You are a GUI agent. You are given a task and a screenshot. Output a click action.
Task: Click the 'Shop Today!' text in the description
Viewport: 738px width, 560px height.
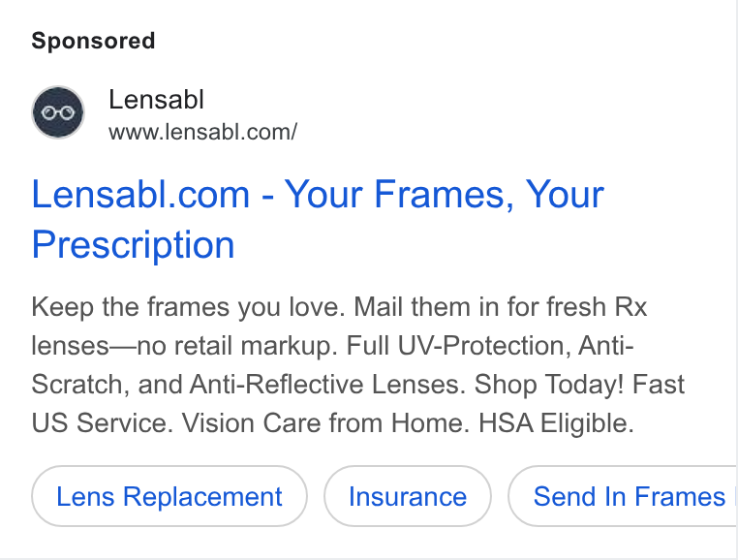point(549,385)
